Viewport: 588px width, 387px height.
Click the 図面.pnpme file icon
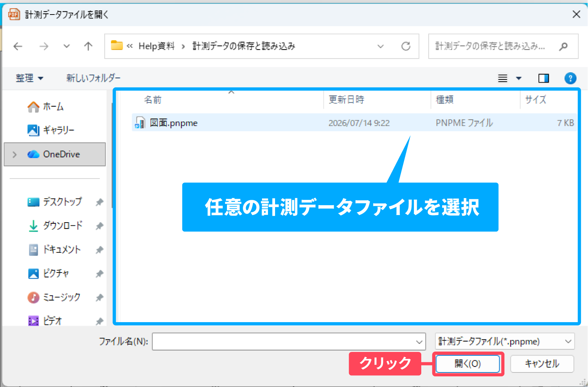(x=140, y=123)
